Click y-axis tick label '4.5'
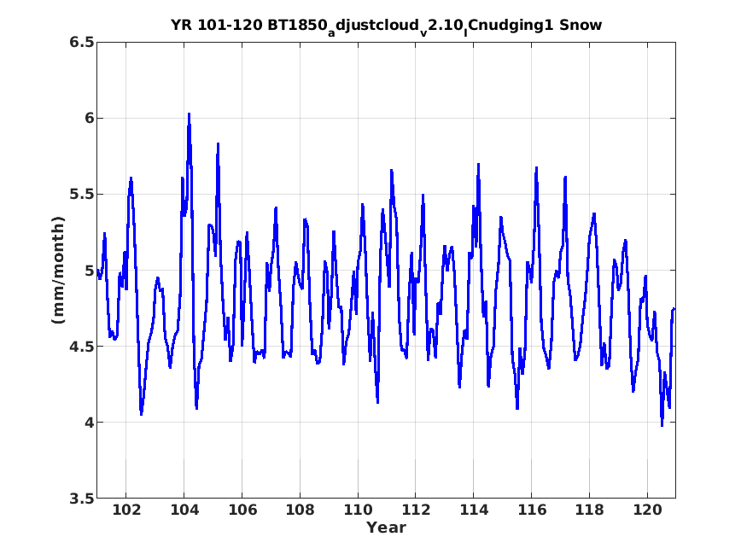The width and height of the screenshot is (747, 560). pos(82,347)
